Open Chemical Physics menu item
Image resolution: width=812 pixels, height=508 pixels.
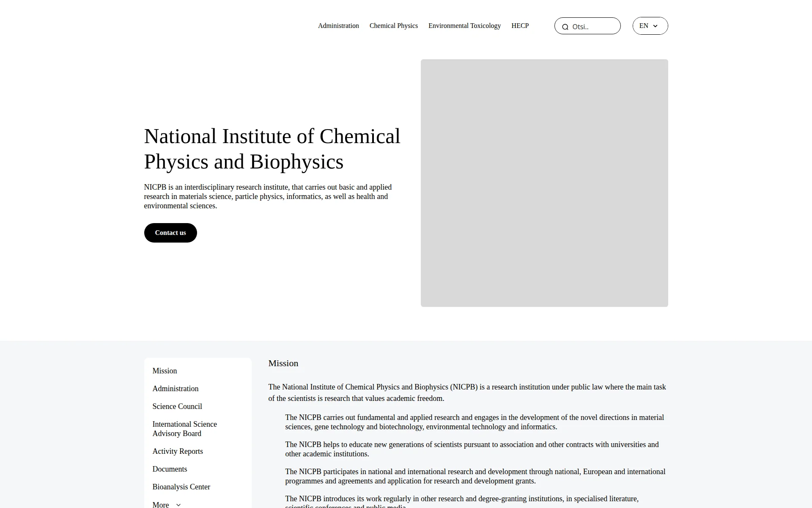click(394, 26)
